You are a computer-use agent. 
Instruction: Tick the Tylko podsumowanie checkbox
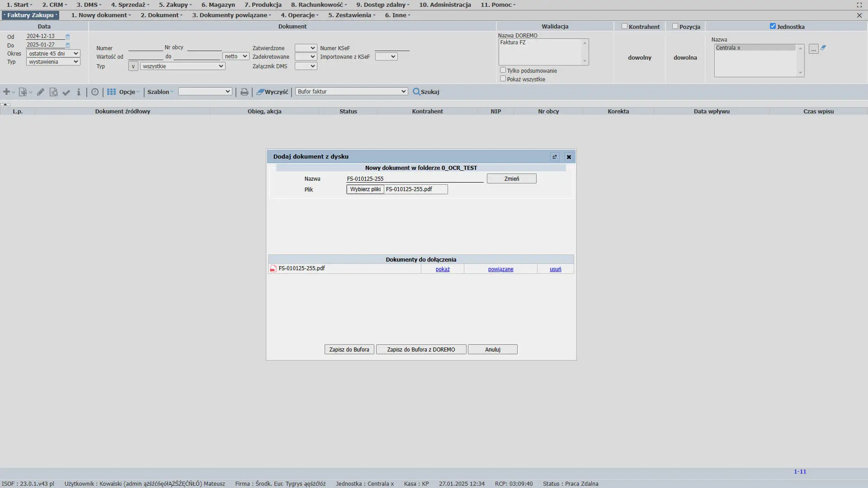click(x=503, y=70)
